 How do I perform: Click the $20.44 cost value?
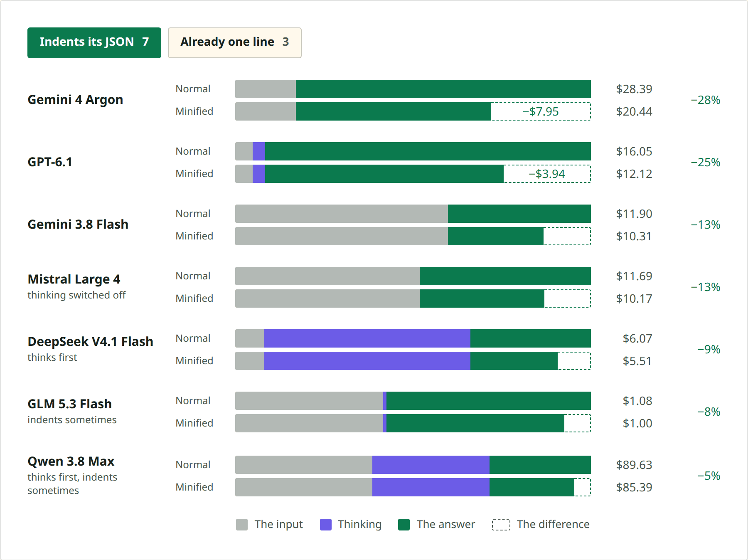tap(634, 111)
